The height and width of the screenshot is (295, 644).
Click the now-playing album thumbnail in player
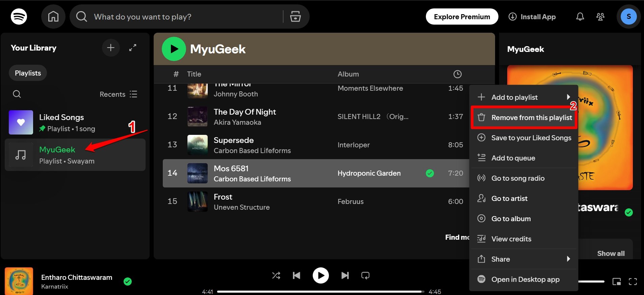tap(19, 281)
